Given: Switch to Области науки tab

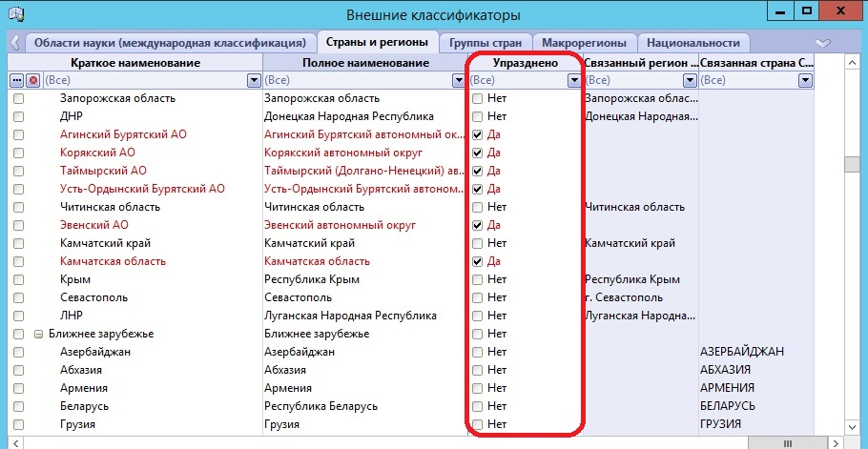Looking at the screenshot, I should (x=170, y=43).
